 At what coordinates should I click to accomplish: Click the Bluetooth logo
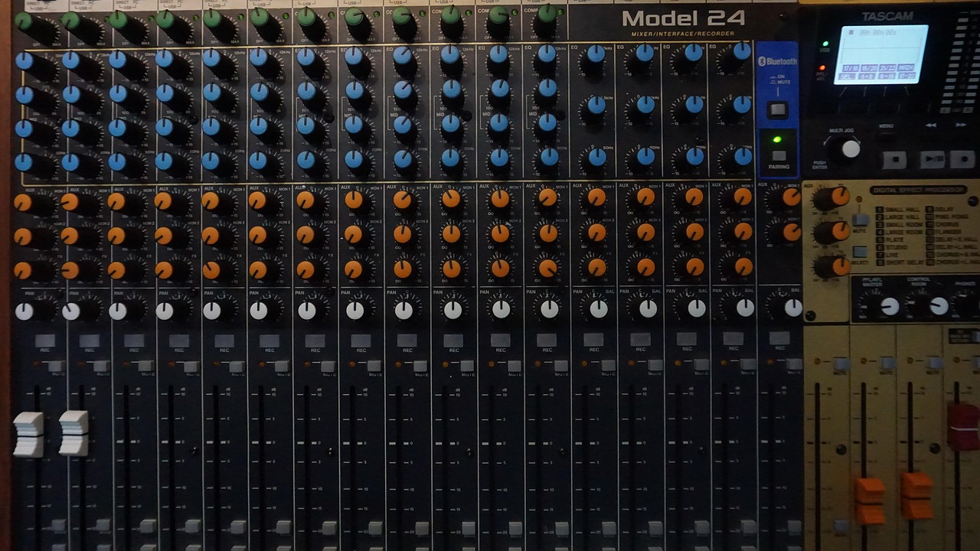point(777,61)
